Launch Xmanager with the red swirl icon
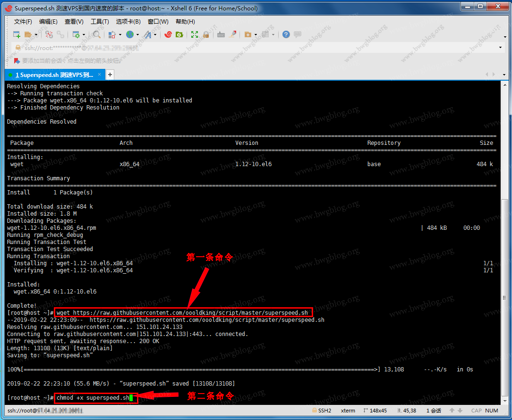 168,34
